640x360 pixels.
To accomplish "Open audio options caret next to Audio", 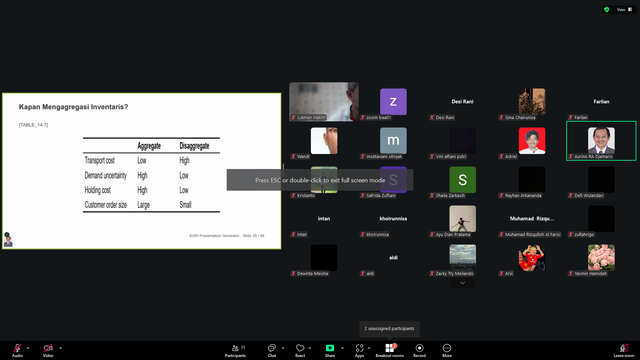I will coord(28,348).
